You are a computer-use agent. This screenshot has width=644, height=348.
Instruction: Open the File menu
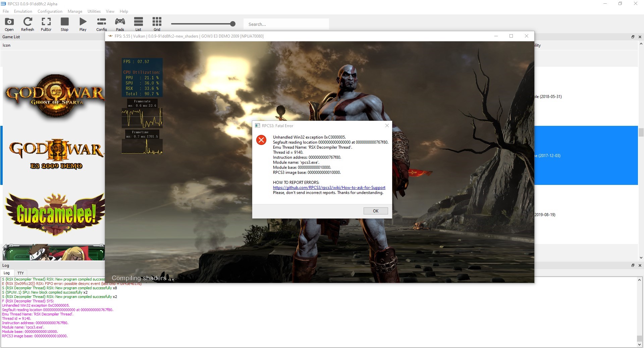[6, 11]
